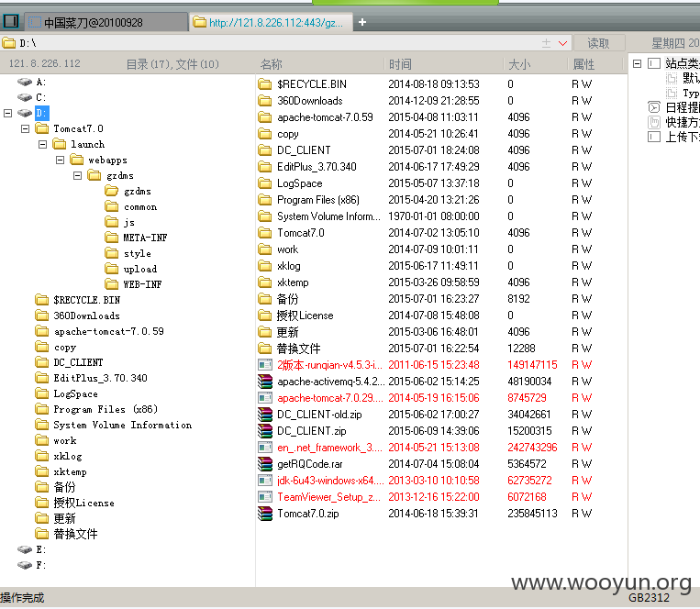Open 备份 folder icon in file list

click(x=265, y=298)
